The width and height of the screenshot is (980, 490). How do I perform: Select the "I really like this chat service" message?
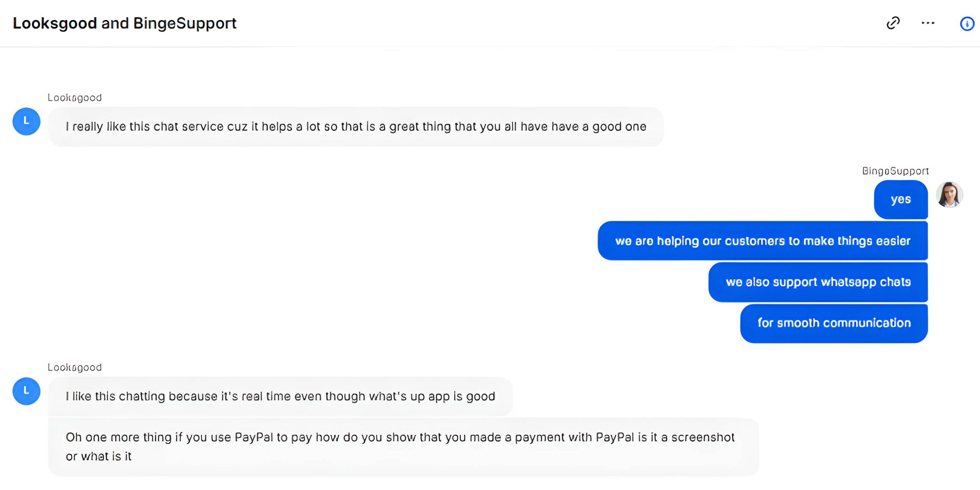tap(356, 127)
